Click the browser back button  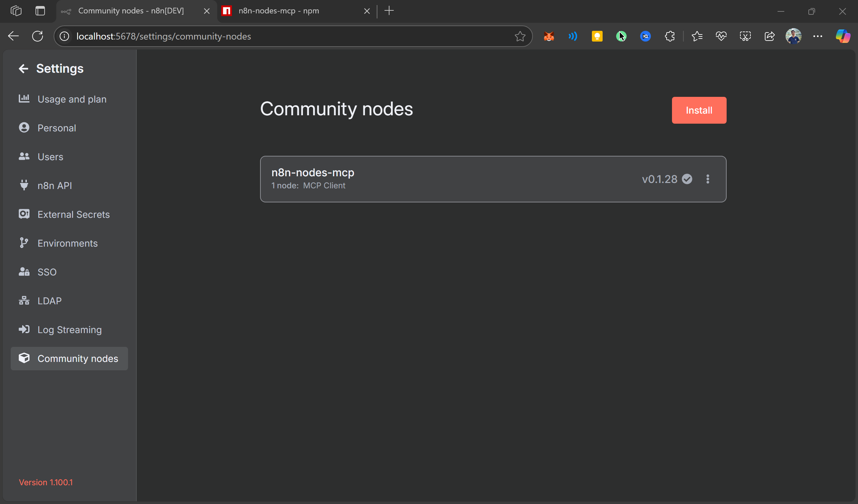(x=14, y=36)
